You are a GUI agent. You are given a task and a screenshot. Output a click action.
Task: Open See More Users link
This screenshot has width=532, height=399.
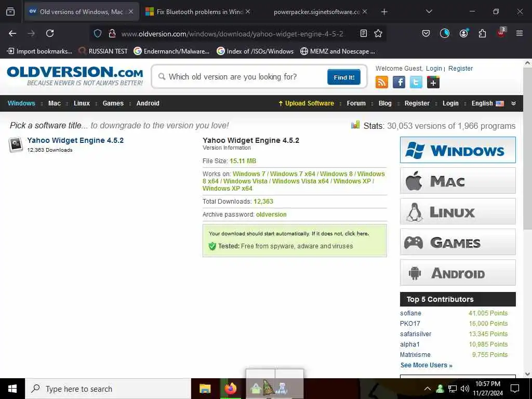coord(426,365)
